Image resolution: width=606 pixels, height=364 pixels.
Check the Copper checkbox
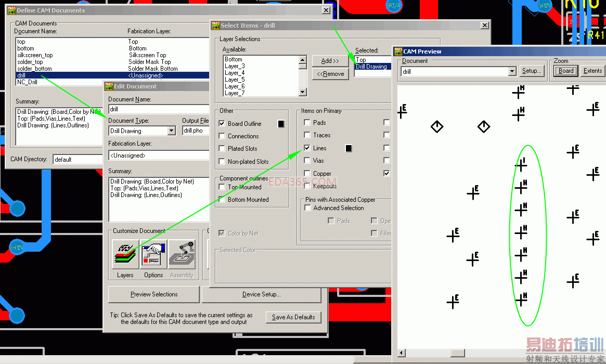tap(307, 174)
